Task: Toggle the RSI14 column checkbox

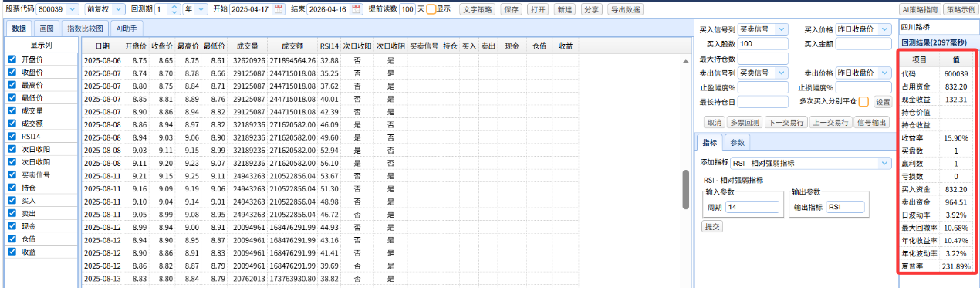Action: click(x=12, y=136)
